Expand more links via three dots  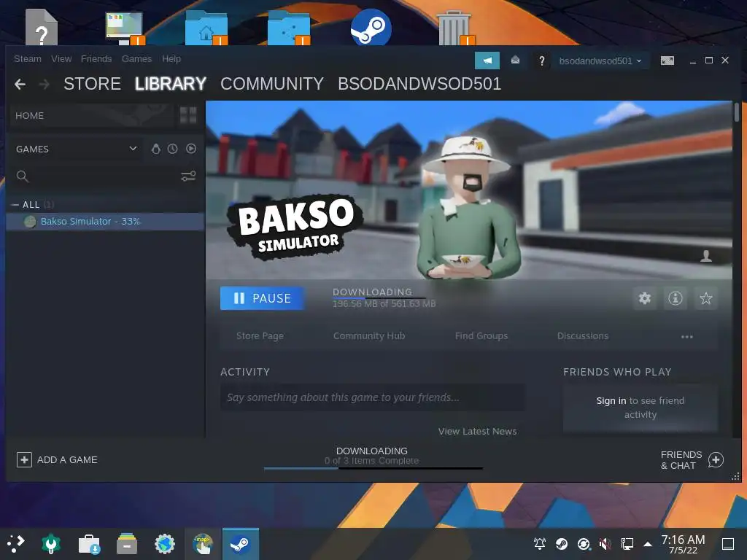click(x=687, y=336)
